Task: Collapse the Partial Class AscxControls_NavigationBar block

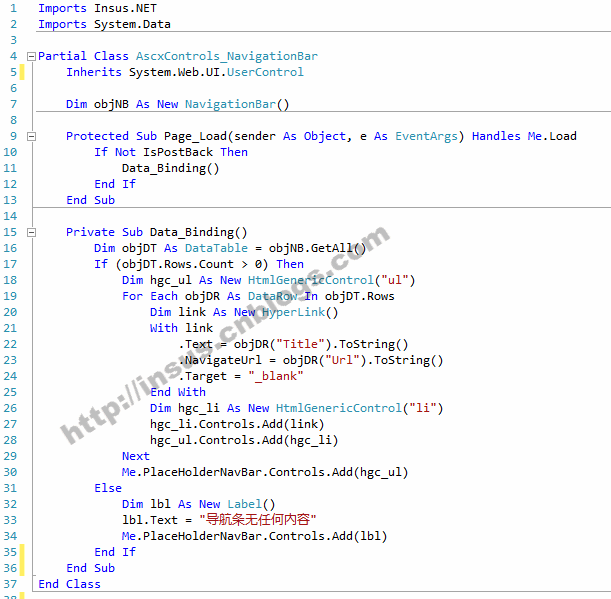Action: point(31,57)
